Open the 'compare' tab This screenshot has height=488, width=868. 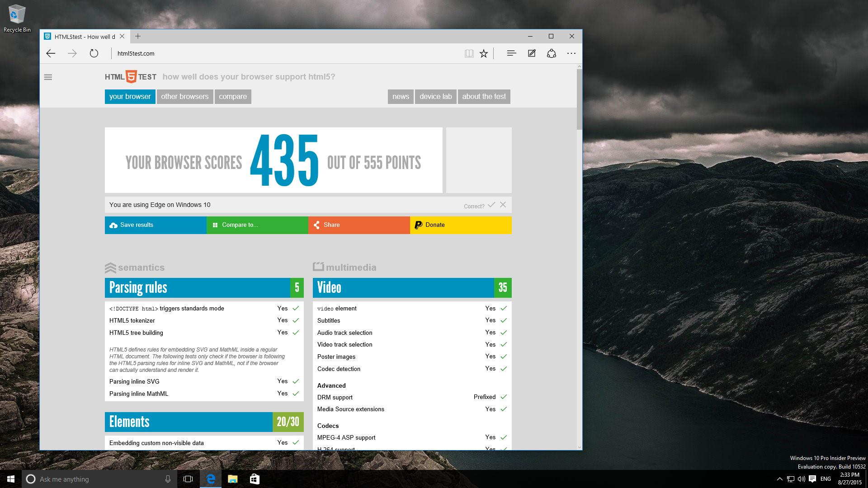pos(233,96)
